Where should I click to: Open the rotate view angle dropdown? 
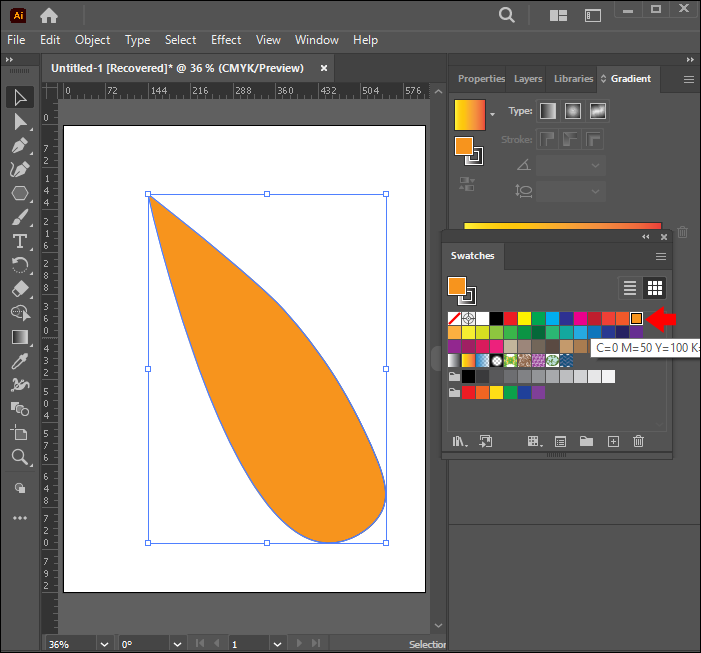click(177, 644)
